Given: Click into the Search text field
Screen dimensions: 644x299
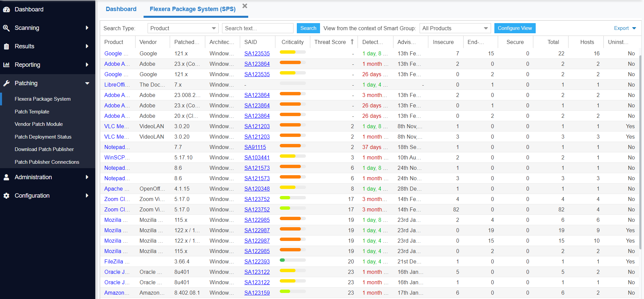Looking at the screenshot, I should point(257,28).
